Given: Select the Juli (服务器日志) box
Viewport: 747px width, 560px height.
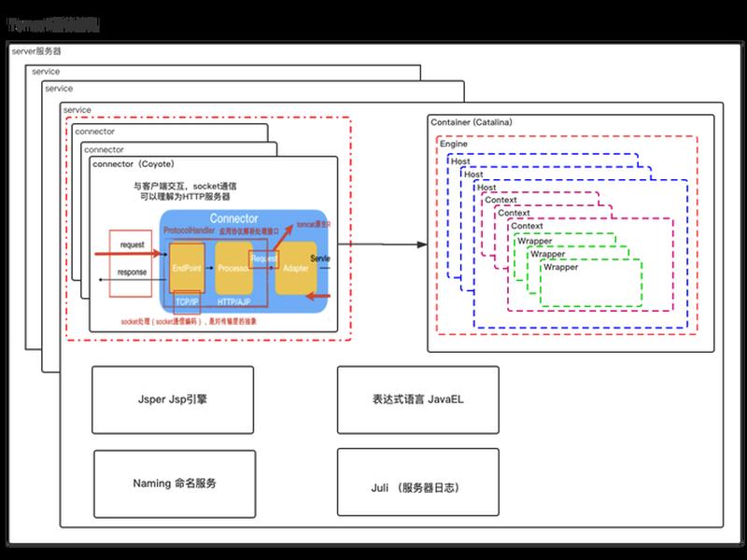Looking at the screenshot, I should tap(417, 482).
